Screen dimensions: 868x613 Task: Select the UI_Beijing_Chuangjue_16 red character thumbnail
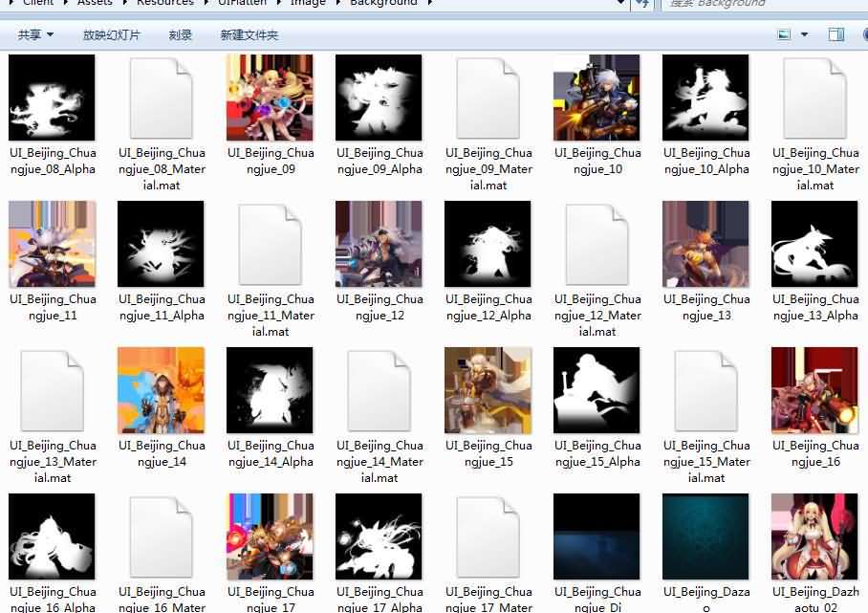click(814, 390)
